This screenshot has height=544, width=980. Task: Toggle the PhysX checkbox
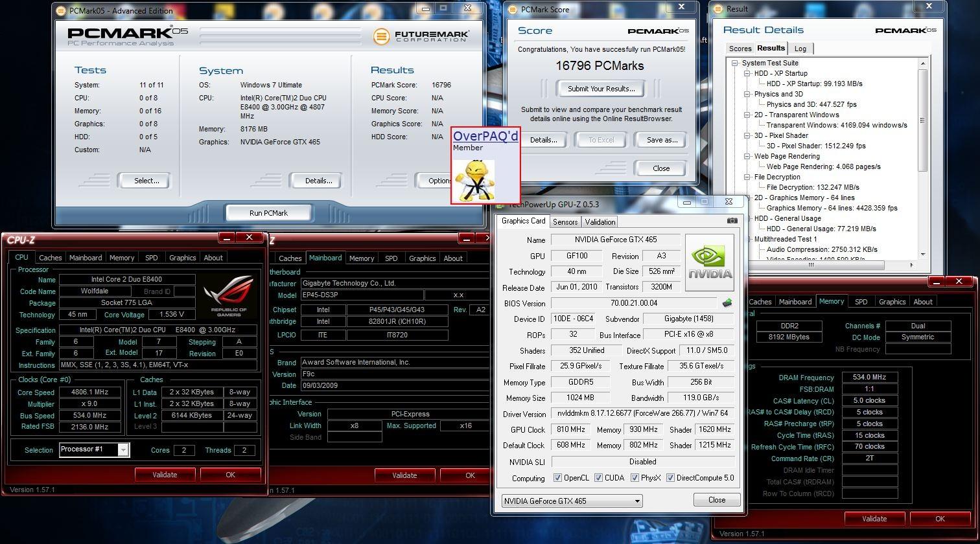point(634,478)
